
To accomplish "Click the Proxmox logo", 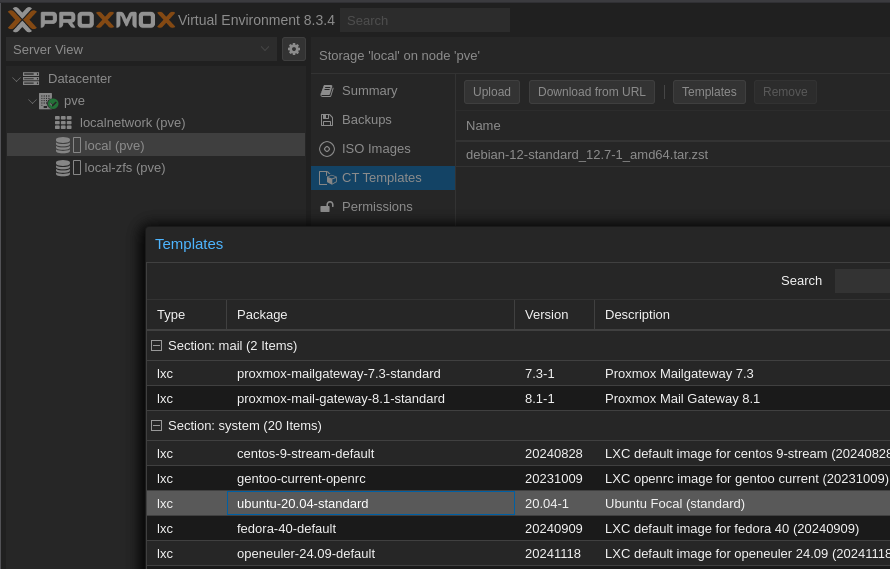I will pos(91,20).
